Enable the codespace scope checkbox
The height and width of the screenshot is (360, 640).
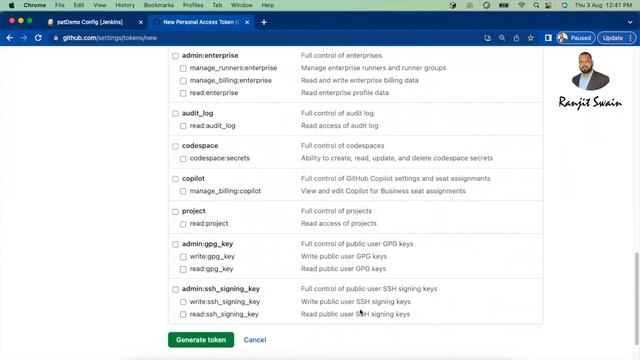tap(175, 146)
